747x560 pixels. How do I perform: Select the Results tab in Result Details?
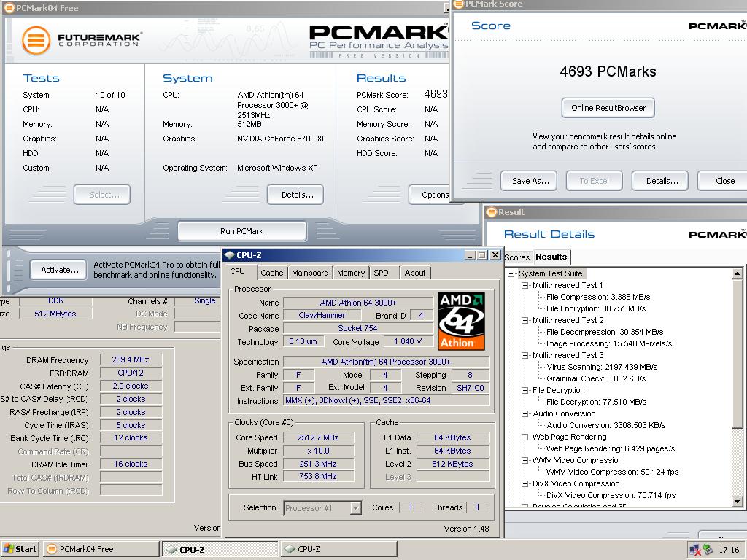(x=551, y=257)
